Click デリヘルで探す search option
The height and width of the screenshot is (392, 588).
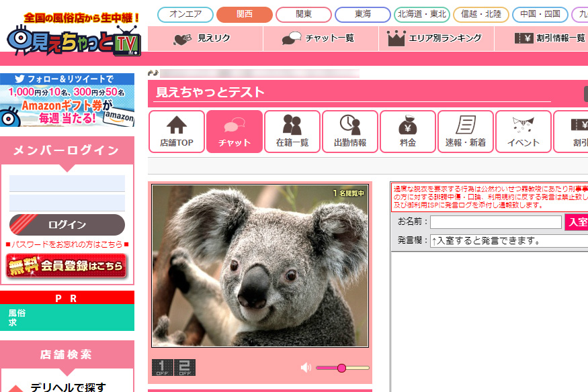tap(68, 387)
